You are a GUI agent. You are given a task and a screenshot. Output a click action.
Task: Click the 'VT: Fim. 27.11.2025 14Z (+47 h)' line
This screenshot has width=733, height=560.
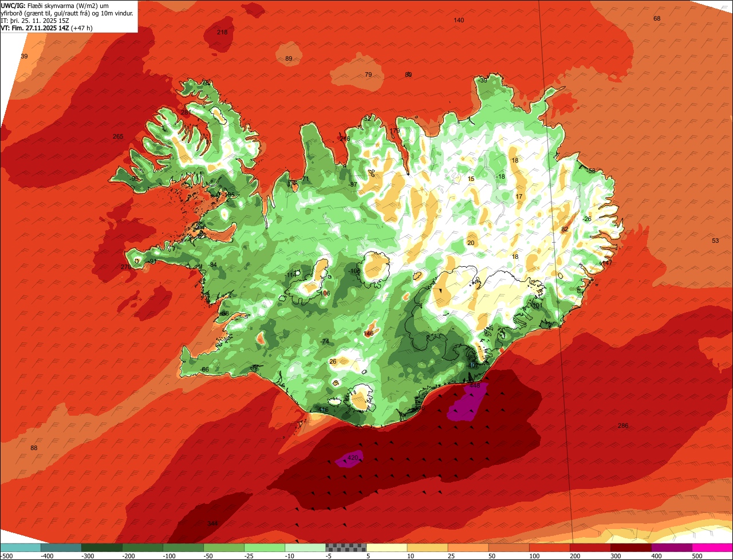tap(47, 27)
